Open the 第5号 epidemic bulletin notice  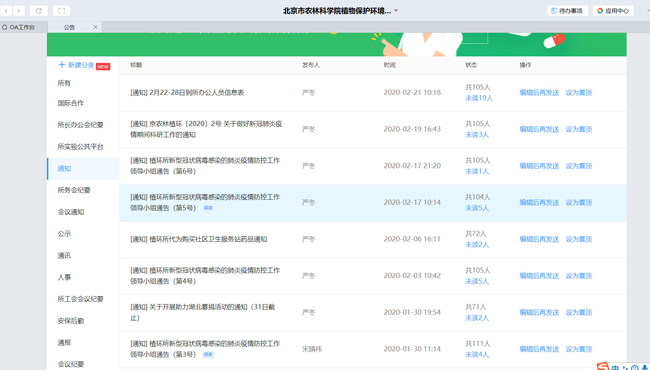pos(205,203)
